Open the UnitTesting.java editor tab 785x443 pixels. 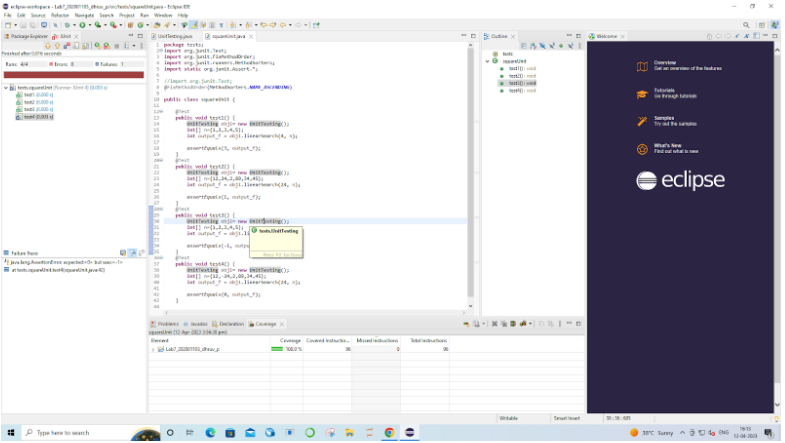(x=172, y=36)
